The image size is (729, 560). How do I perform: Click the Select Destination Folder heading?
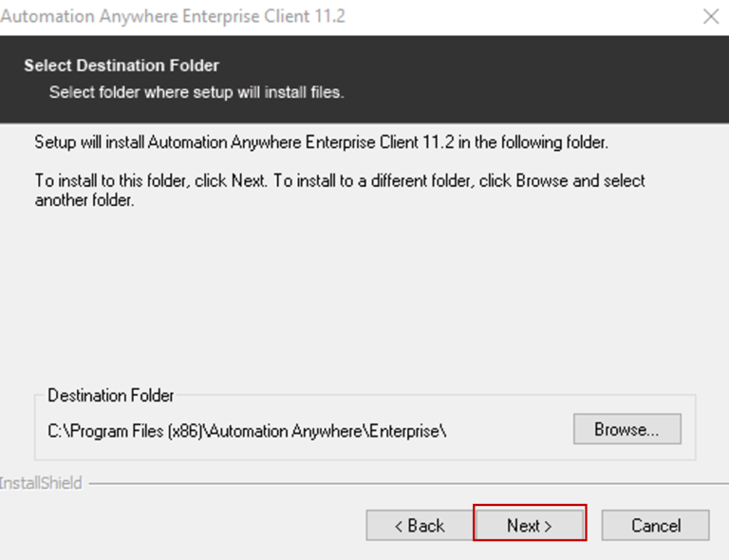click(121, 65)
